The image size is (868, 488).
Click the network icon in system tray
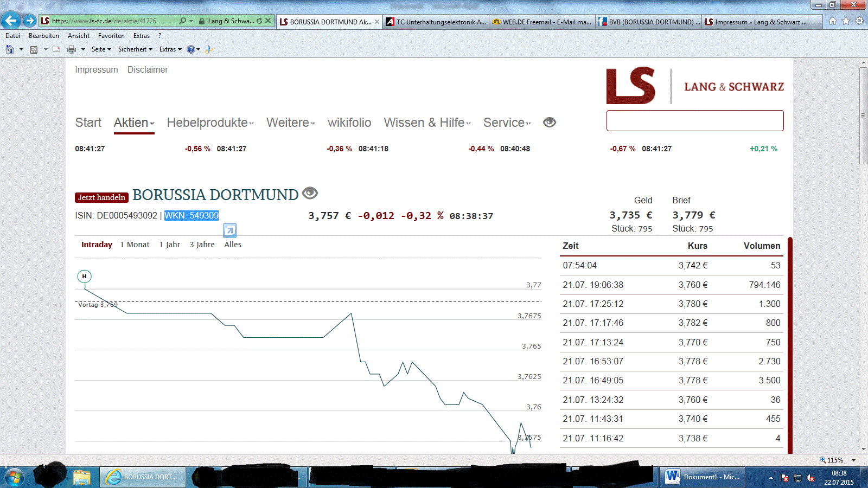(x=797, y=478)
